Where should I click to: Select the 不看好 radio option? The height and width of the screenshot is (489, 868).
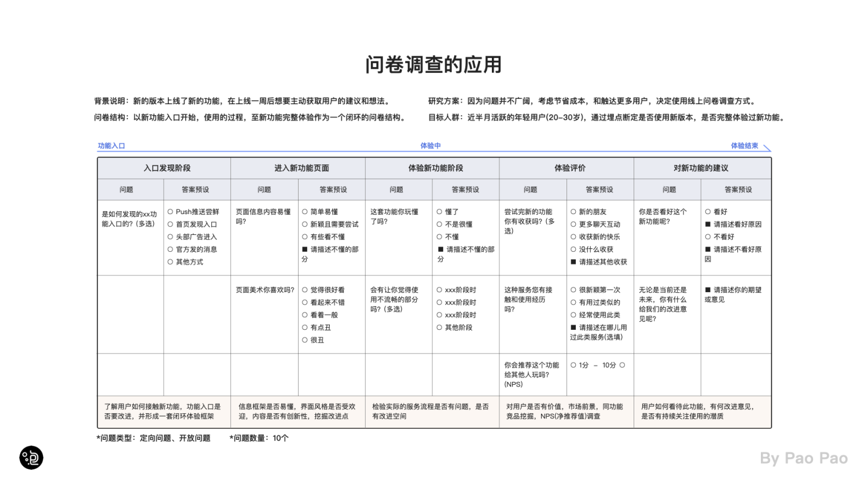pos(708,237)
